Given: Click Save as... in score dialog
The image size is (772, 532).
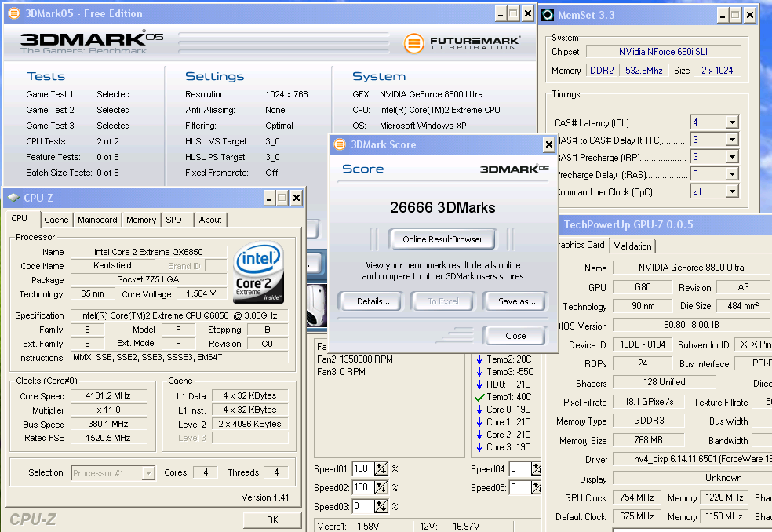Looking at the screenshot, I should [516, 301].
